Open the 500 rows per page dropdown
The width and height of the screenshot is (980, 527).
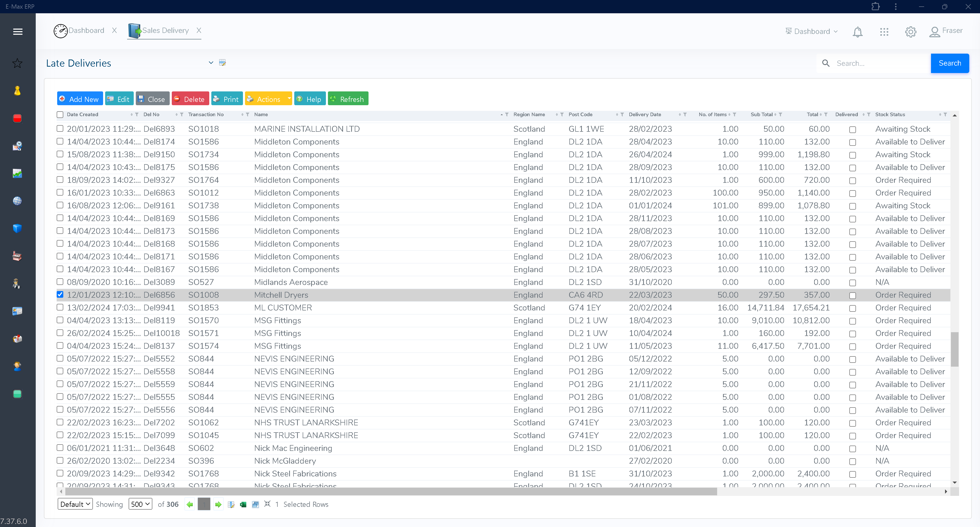coord(140,504)
